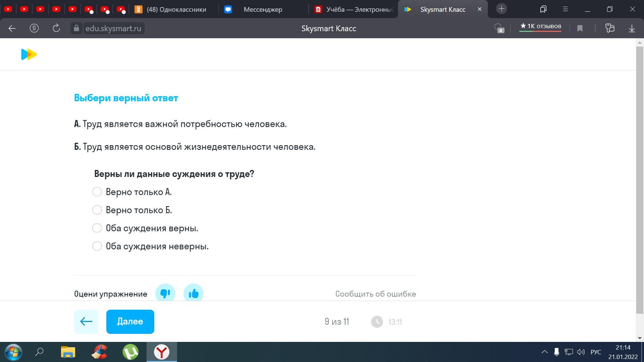Choose 'Оба суждения верны.' option
This screenshot has height=362, width=644.
tap(97, 228)
